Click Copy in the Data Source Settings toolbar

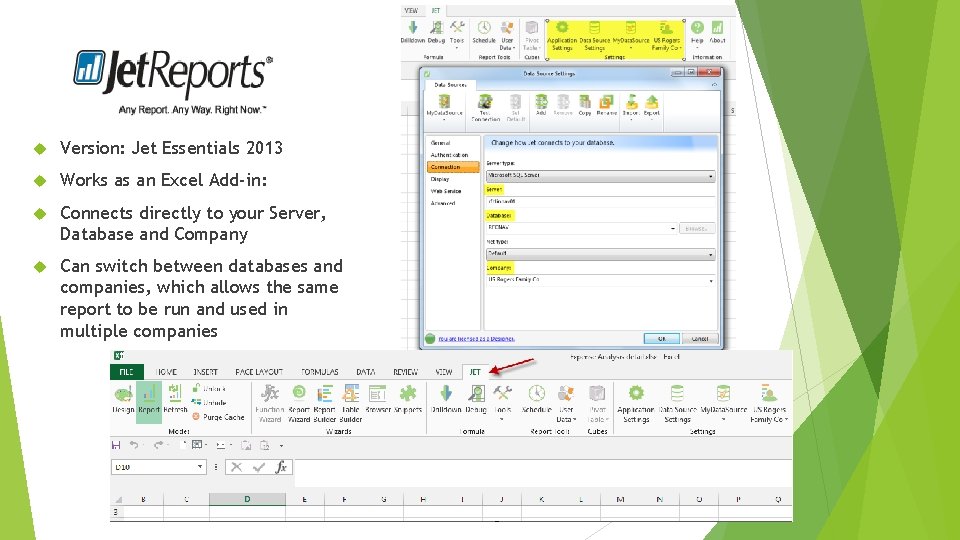[585, 105]
